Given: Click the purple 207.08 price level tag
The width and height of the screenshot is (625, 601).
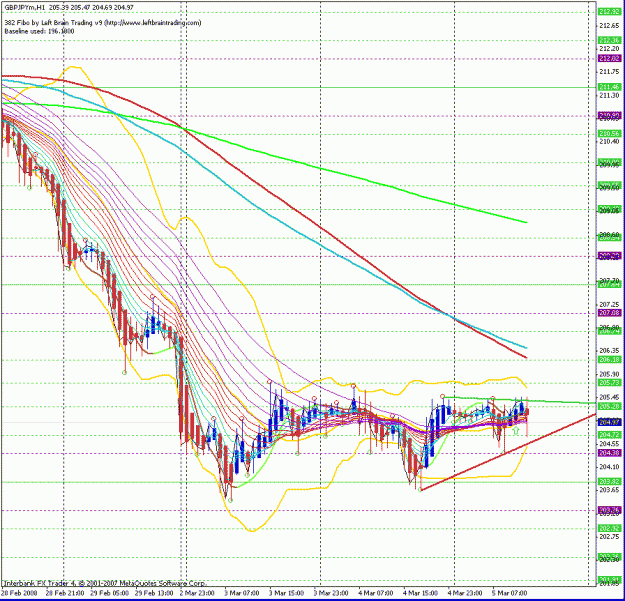Looking at the screenshot, I should coord(610,313).
